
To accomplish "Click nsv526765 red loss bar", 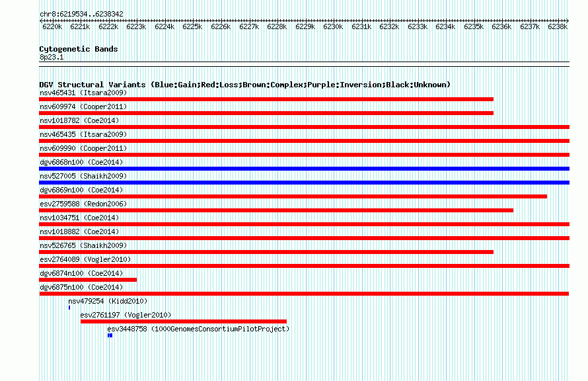I will coord(266,252).
